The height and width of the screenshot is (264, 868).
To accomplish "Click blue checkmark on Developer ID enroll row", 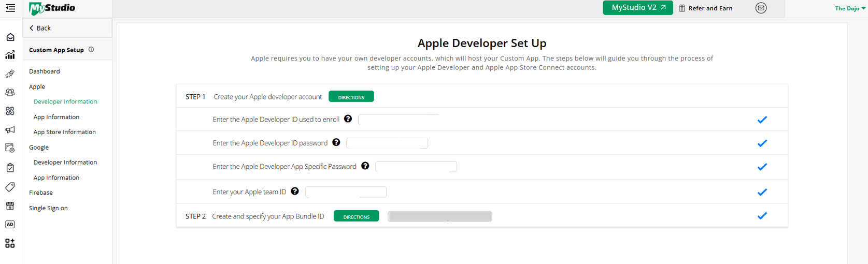I will [762, 120].
